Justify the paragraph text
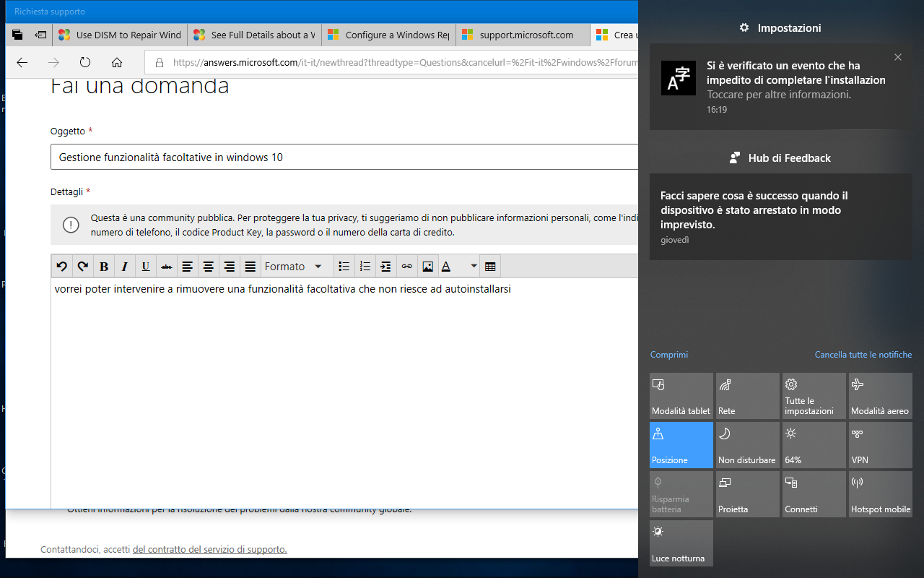Image resolution: width=924 pixels, height=578 pixels. 250,267
